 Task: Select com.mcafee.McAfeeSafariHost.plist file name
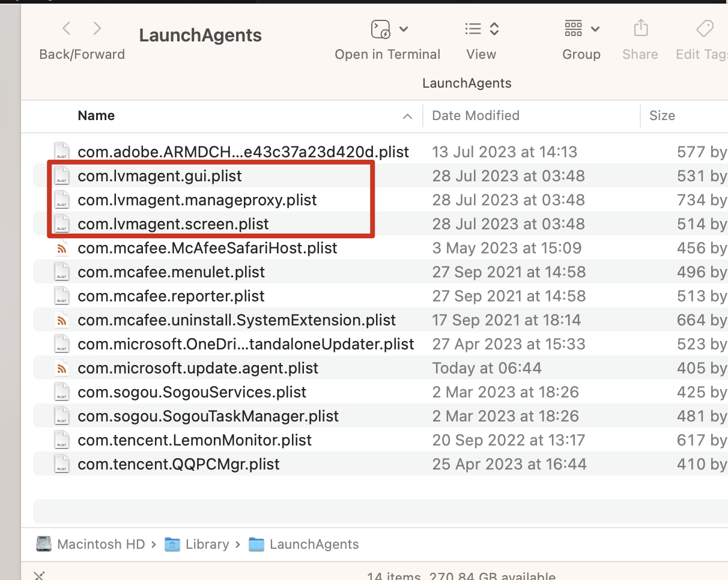pos(207,248)
